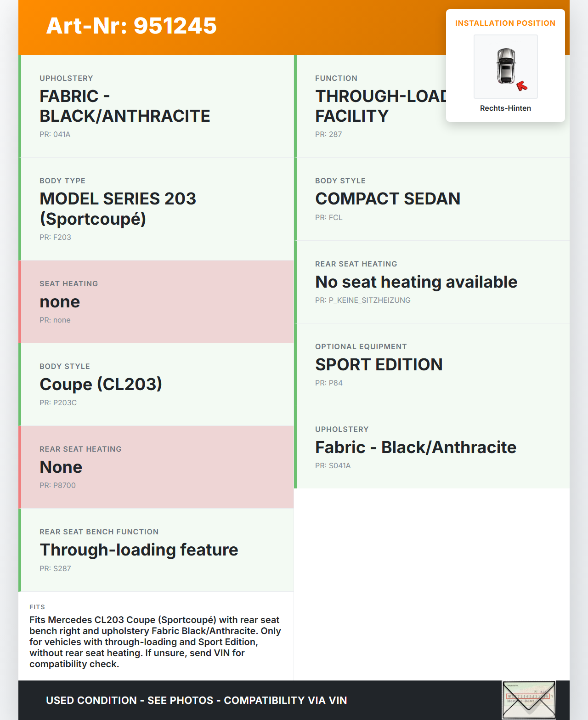Click the INSTALLATION POSITION label

coord(505,23)
